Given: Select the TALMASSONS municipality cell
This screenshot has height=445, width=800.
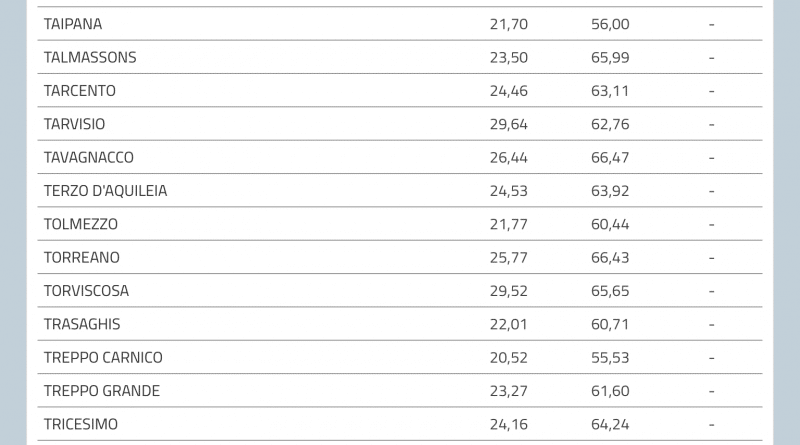Looking at the screenshot, I should (x=90, y=57).
